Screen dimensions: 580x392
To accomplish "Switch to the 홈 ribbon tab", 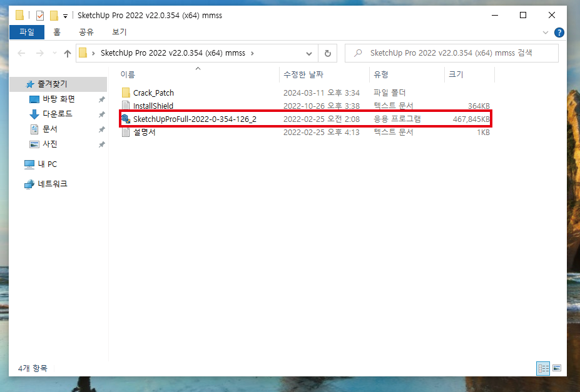I will pos(56,32).
